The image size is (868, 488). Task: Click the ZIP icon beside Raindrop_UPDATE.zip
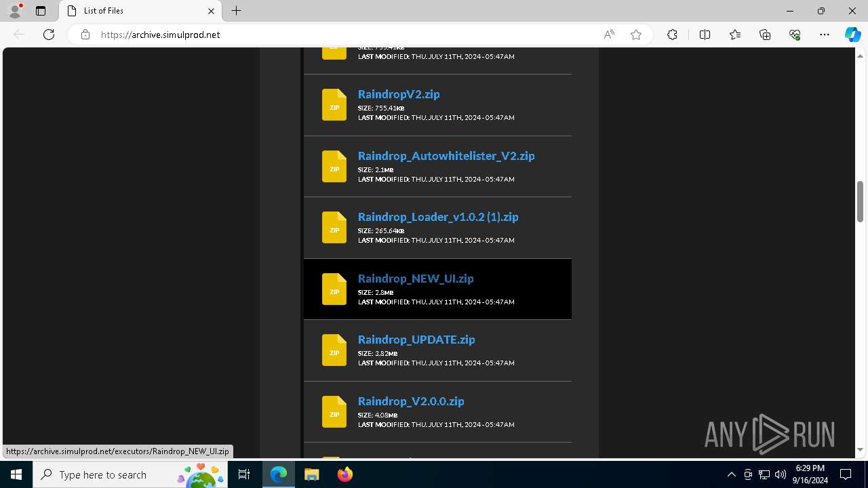(334, 350)
